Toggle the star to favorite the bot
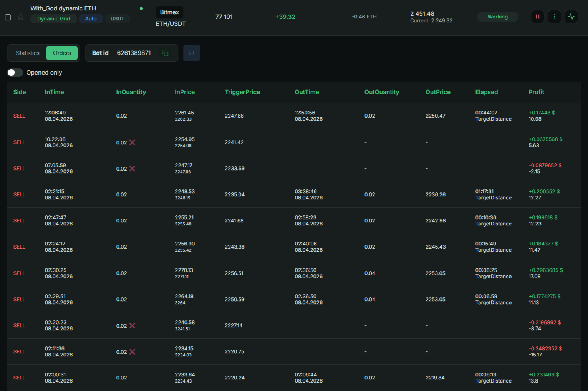588x391 pixels. point(20,17)
